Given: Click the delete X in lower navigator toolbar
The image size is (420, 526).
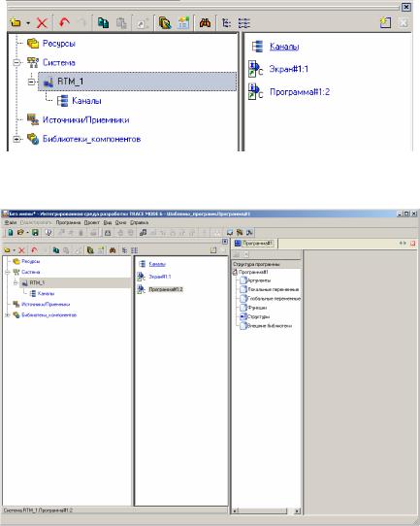Looking at the screenshot, I should 21,250.
